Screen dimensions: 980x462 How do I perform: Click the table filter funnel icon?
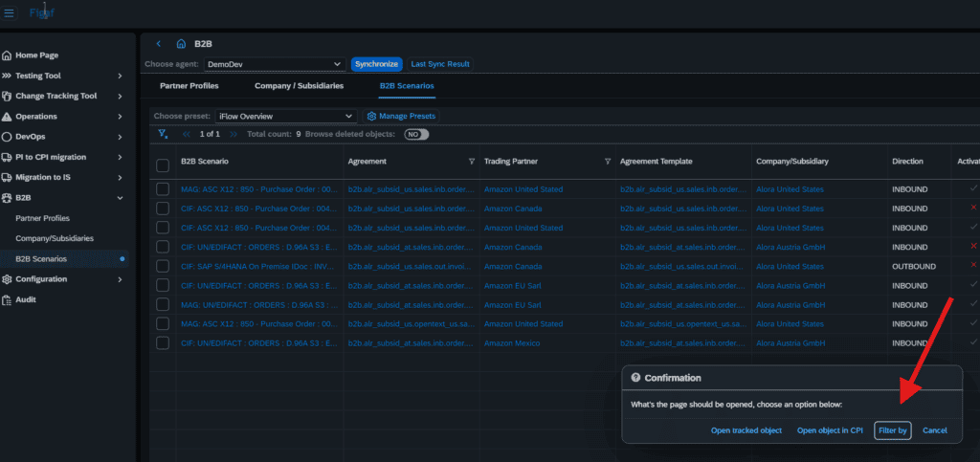pyautogui.click(x=163, y=134)
